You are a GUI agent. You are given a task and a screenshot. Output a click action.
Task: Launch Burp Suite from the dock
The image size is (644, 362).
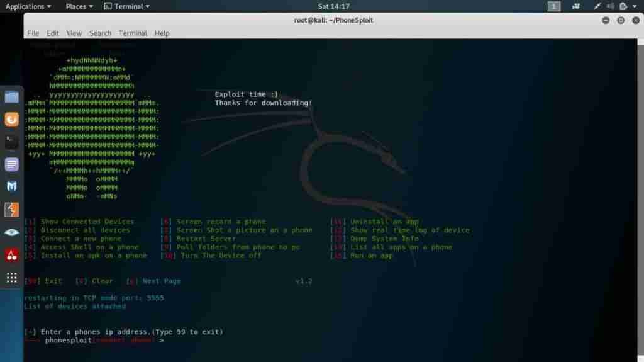(11, 210)
